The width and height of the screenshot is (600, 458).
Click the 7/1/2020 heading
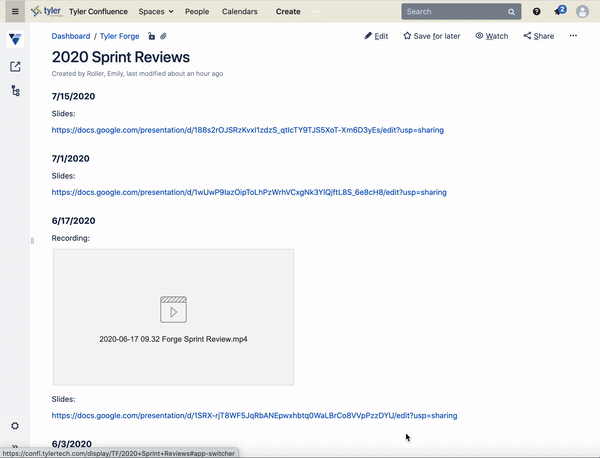70,158
